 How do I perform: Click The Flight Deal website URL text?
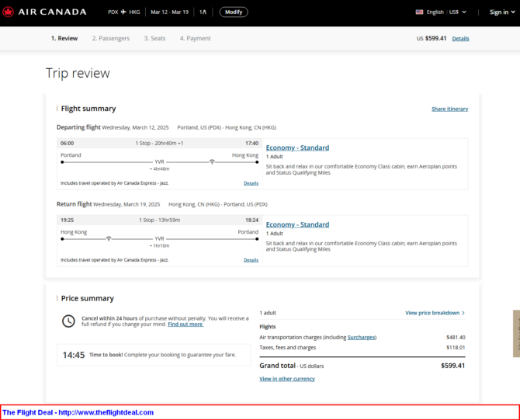coord(106,412)
